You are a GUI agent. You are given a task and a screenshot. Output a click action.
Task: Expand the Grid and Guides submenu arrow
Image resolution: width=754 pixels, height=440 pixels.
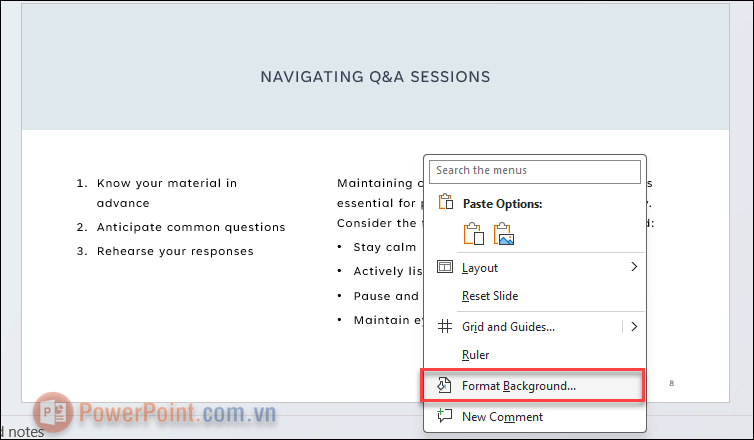tap(634, 327)
